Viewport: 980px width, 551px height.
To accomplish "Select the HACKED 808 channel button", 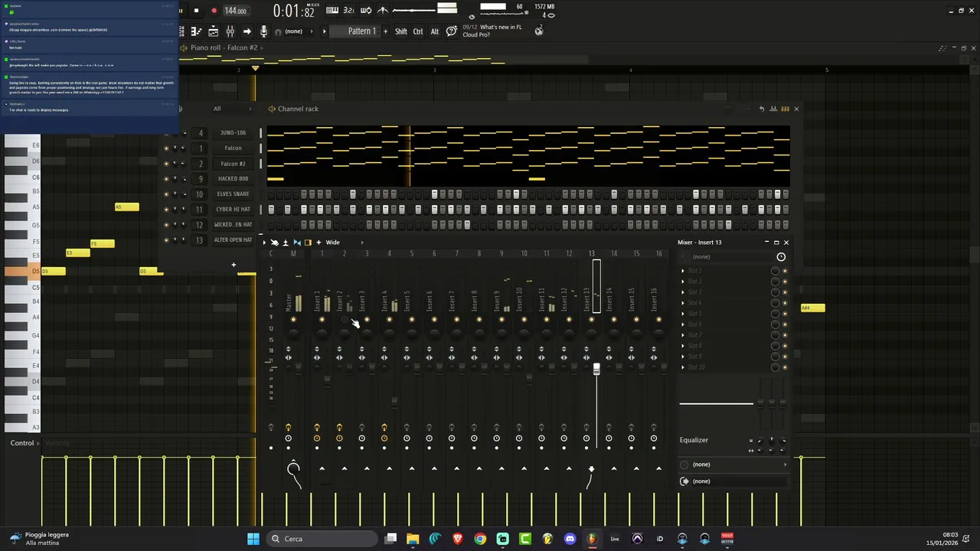I will (x=233, y=179).
